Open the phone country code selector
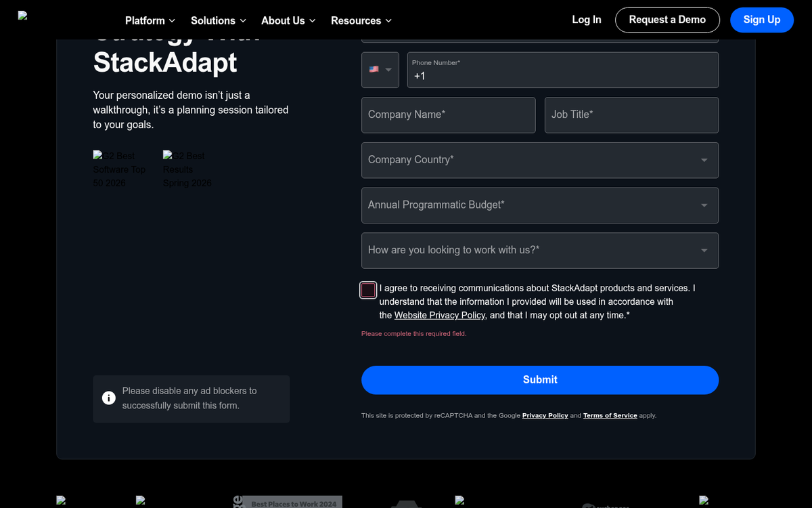Screen dimensions: 812x508 coord(380,70)
